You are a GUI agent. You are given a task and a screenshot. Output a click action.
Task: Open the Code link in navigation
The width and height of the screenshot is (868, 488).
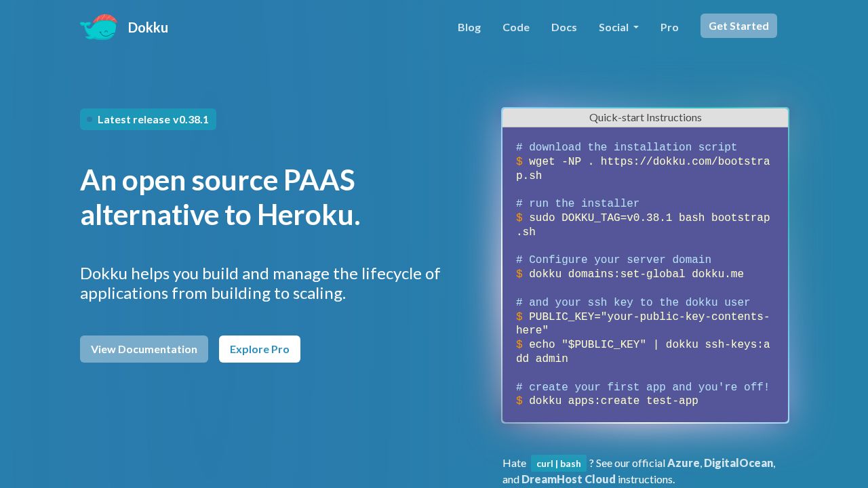[516, 27]
